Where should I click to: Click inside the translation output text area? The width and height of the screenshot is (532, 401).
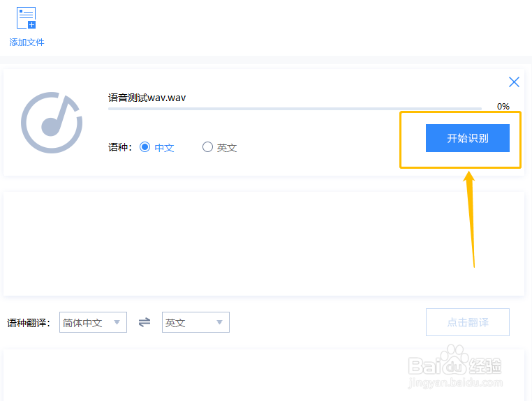click(264, 375)
